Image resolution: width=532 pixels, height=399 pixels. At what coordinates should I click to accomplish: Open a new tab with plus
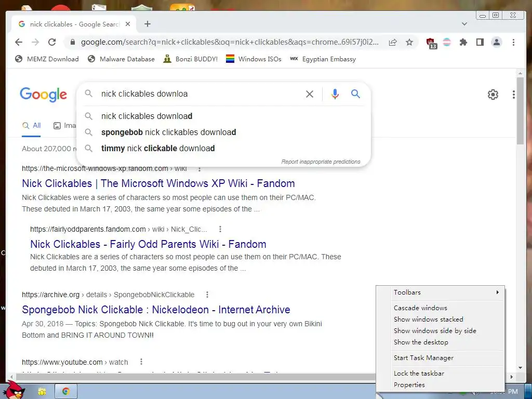147,24
